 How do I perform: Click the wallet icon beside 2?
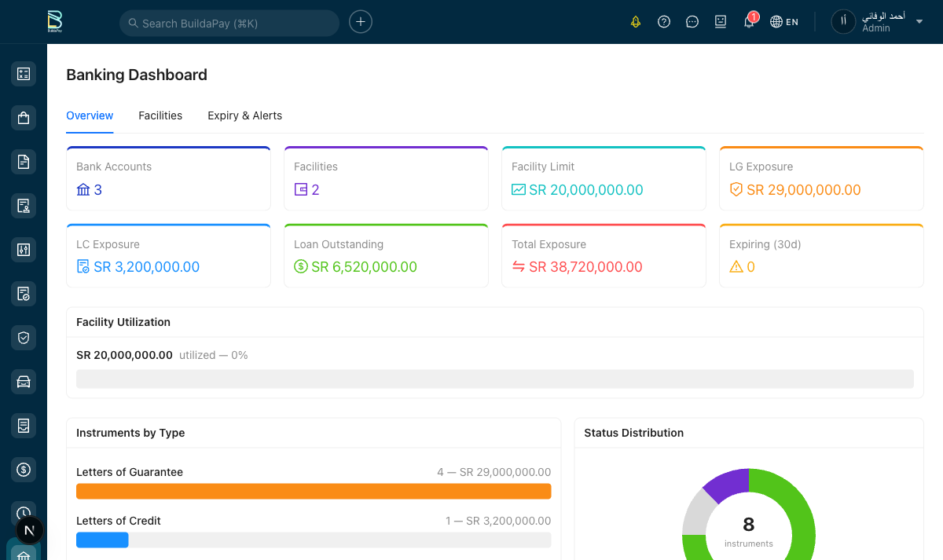click(x=301, y=189)
